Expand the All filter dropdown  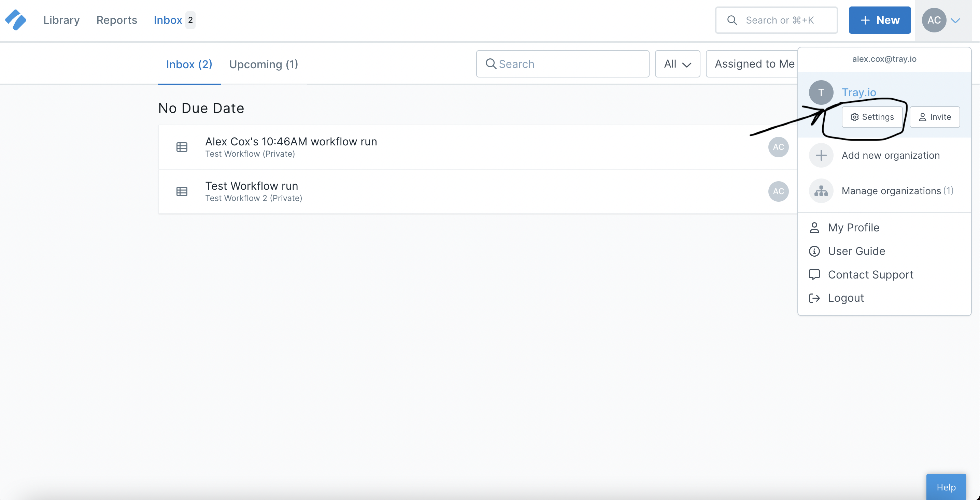click(x=677, y=63)
